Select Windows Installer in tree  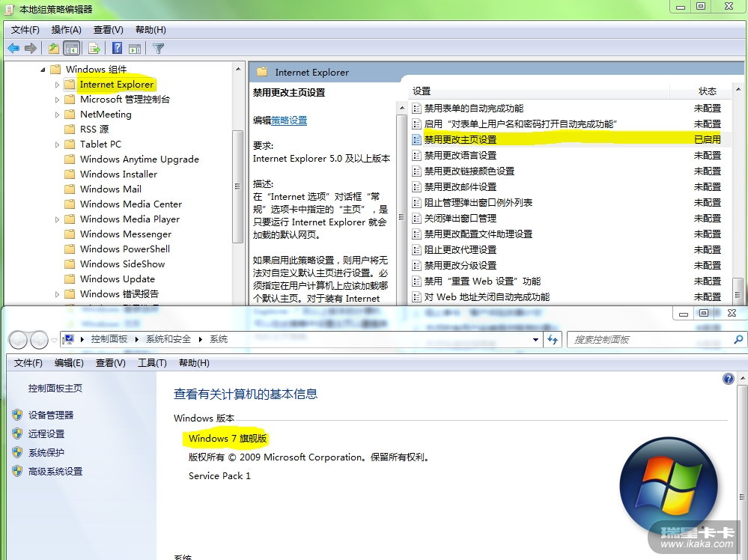(118, 174)
